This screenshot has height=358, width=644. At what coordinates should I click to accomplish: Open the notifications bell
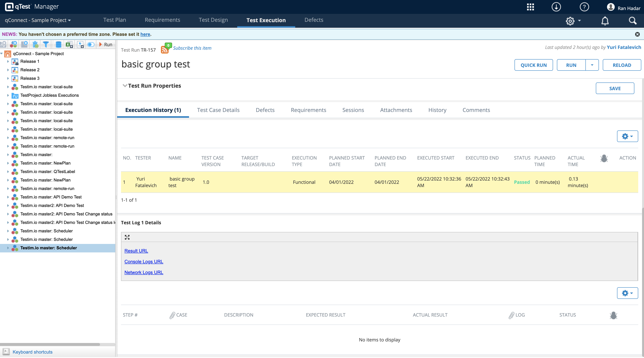pos(605,21)
